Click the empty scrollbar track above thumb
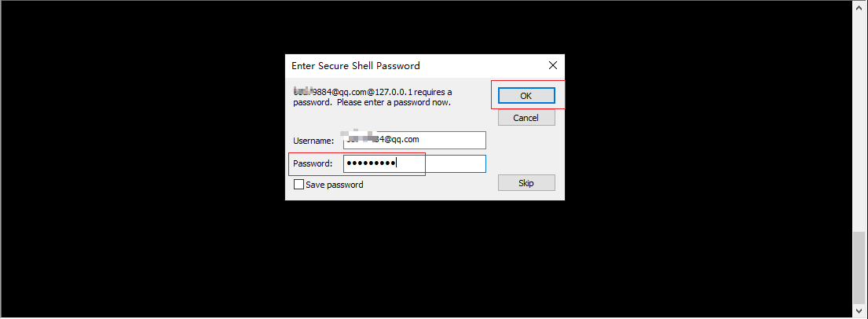868x319 pixels. 859,121
